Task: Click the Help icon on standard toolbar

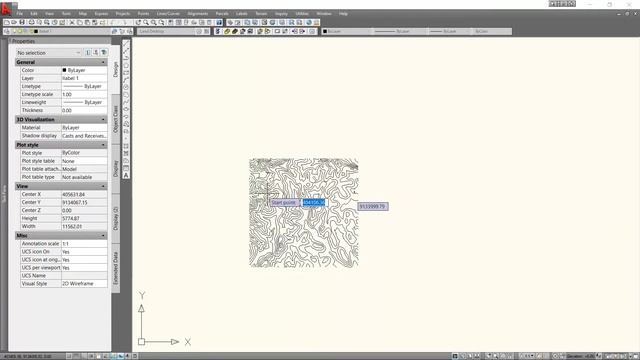Action: (219, 22)
